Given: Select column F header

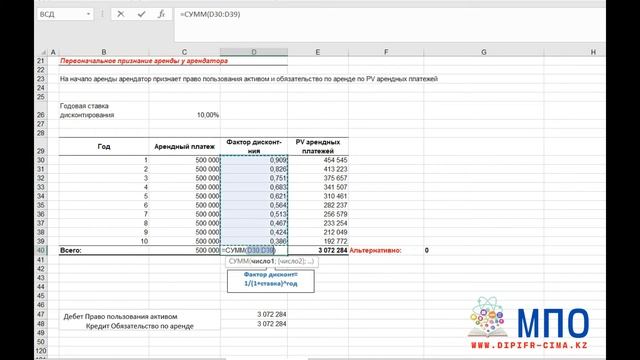Looking at the screenshot, I should click(386, 52).
